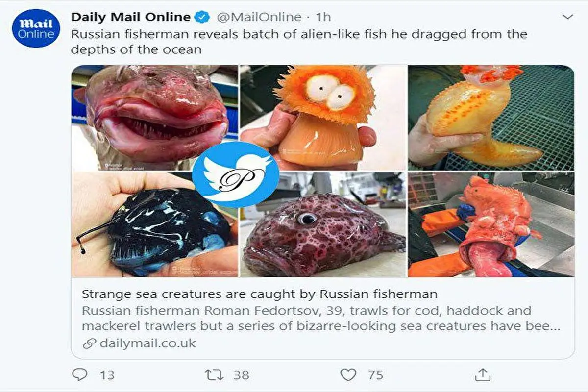This screenshot has width=588, height=392.
Task: Open the black anglerfish photo
Action: 155,225
